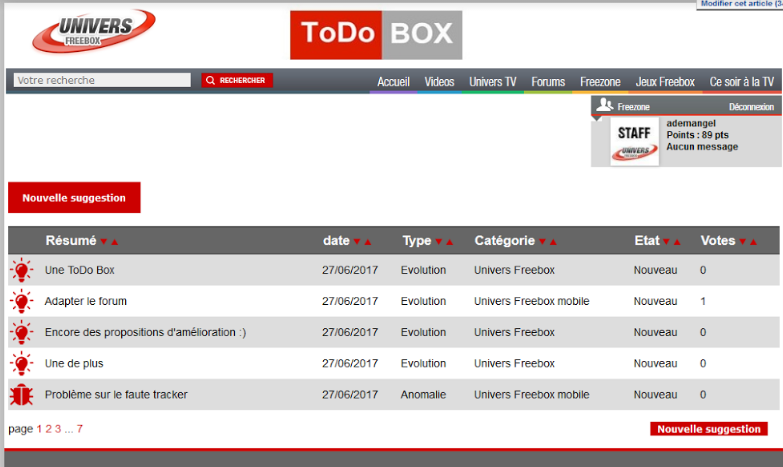Click the Catégorie column header
This screenshot has height=467, width=783.
[x=504, y=241]
